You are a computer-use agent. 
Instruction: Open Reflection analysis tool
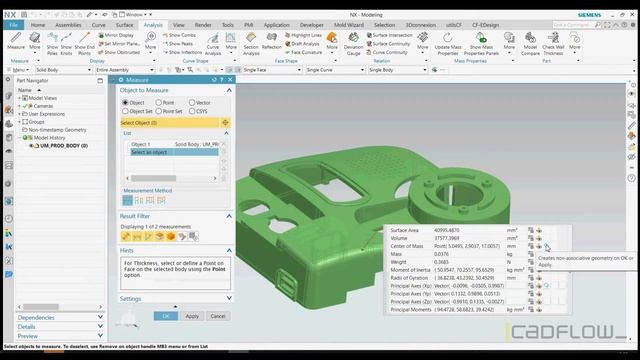271,41
